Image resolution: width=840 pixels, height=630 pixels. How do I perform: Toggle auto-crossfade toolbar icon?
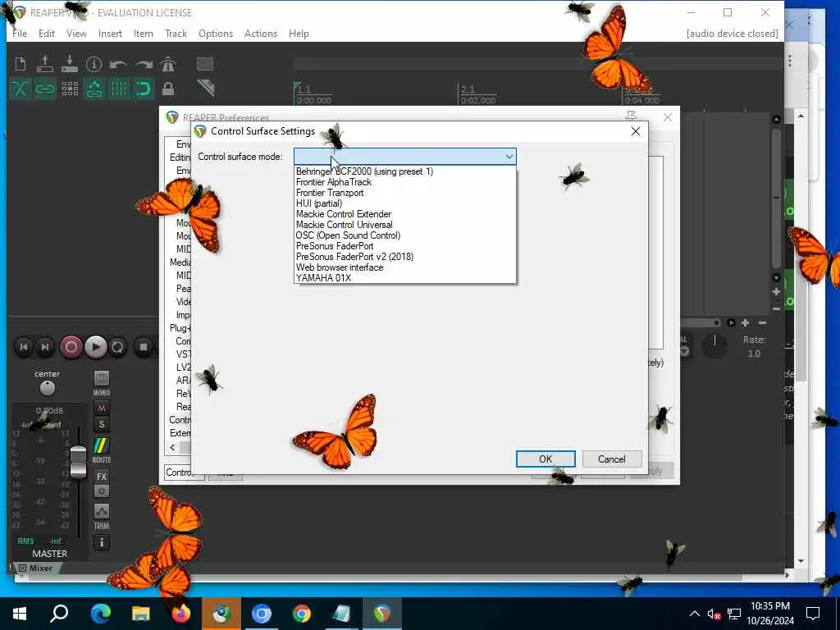click(x=21, y=89)
